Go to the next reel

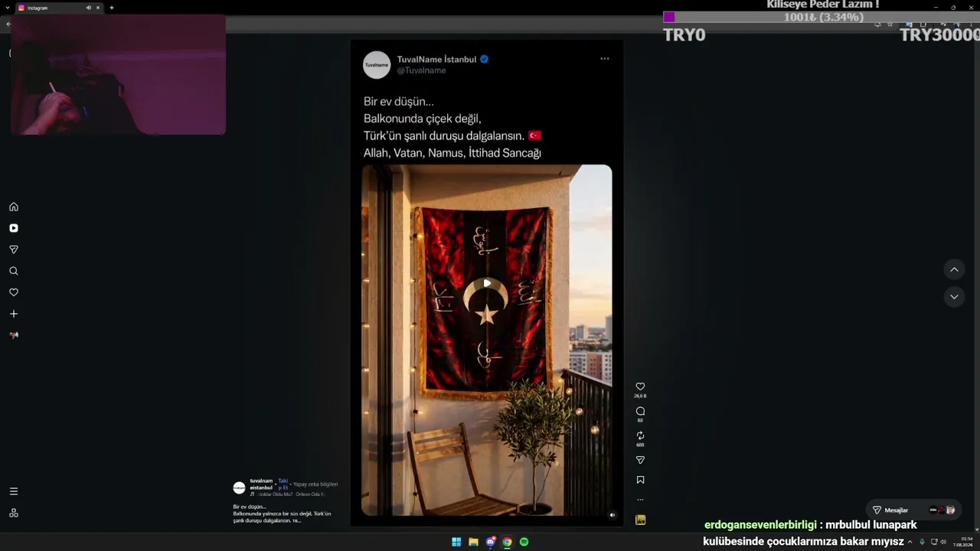(954, 297)
